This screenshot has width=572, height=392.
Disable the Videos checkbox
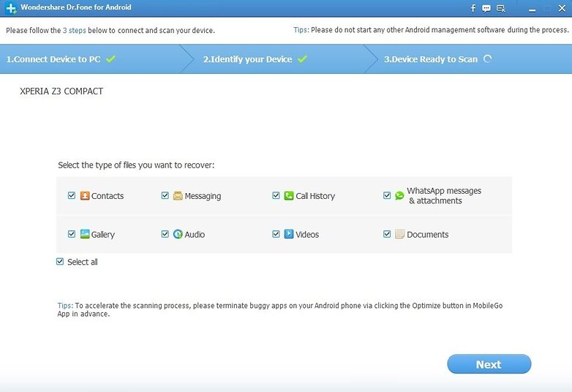(x=276, y=234)
